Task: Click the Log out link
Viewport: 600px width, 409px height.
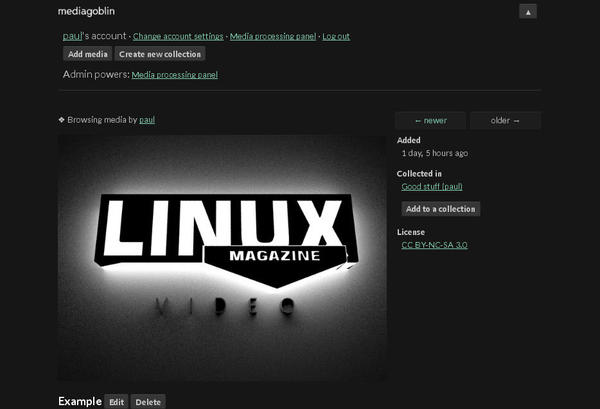Action: point(336,36)
